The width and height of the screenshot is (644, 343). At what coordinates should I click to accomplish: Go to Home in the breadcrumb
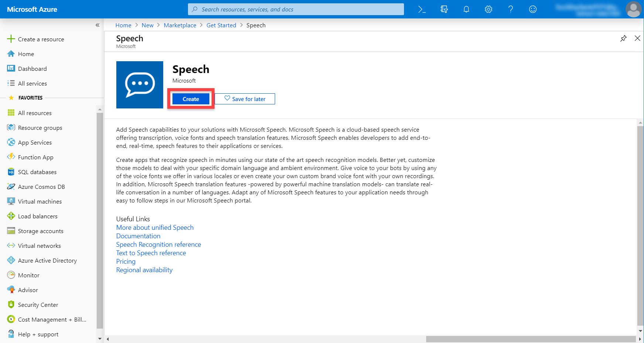click(x=123, y=25)
